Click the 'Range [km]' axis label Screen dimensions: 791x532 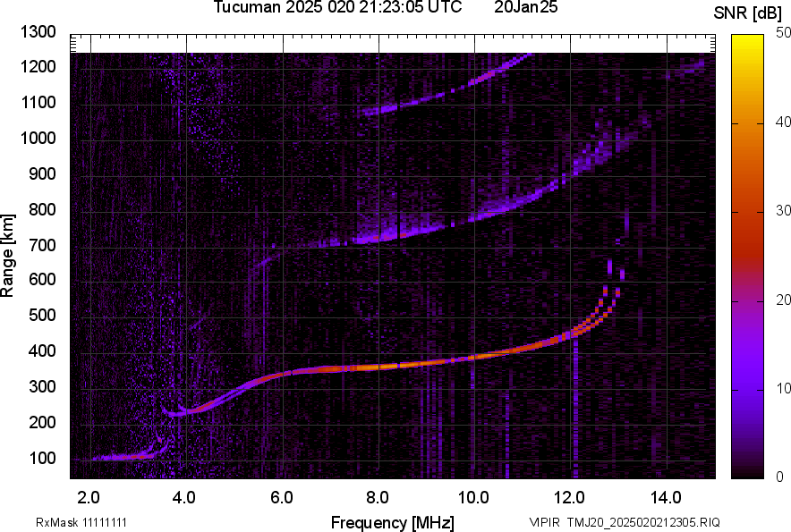[7, 256]
